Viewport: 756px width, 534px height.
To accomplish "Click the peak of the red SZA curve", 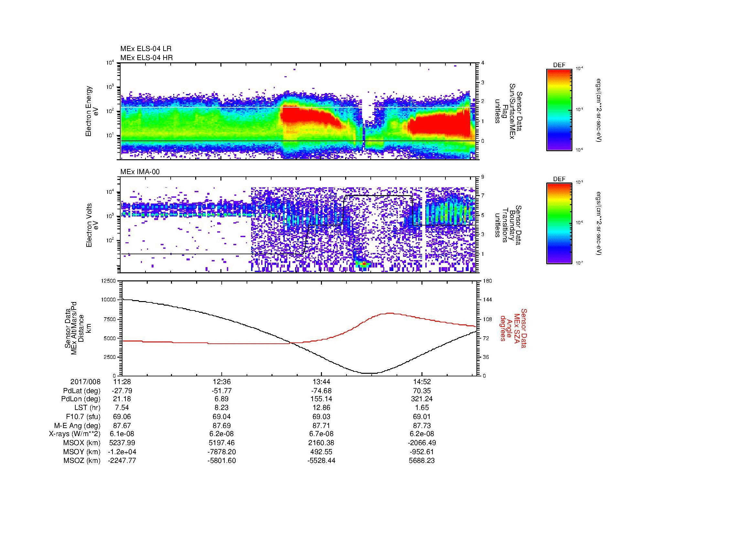I will click(x=389, y=313).
